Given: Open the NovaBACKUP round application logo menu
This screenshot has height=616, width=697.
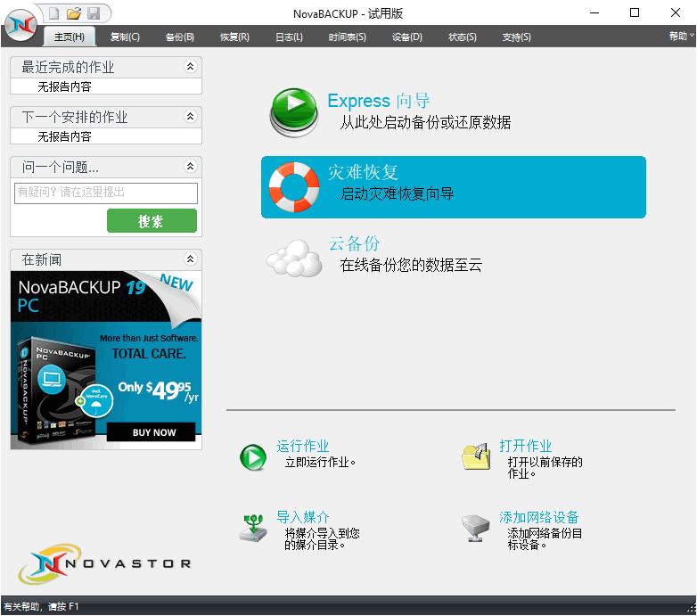Looking at the screenshot, I should point(20,25).
